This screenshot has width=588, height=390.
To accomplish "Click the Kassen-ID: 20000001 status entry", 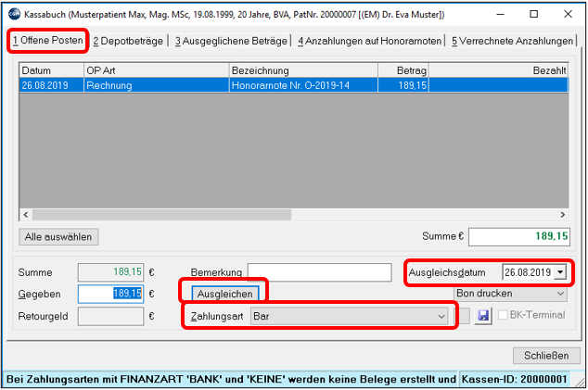I will tap(514, 379).
